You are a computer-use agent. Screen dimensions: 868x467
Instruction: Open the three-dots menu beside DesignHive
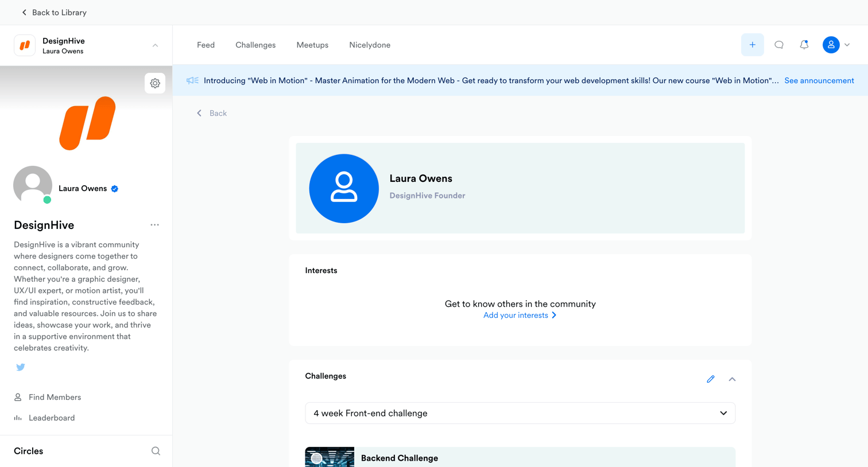pos(154,225)
